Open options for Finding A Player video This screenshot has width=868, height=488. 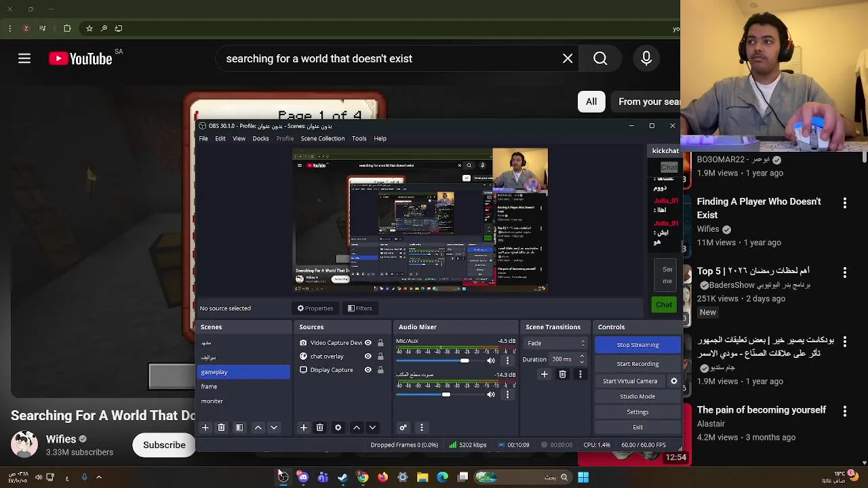tap(845, 203)
